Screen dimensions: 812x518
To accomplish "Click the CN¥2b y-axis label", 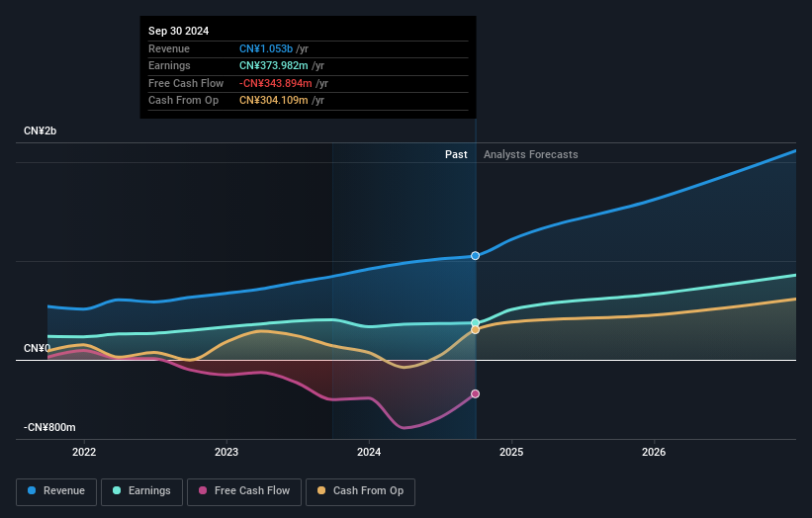I will click(x=40, y=130).
